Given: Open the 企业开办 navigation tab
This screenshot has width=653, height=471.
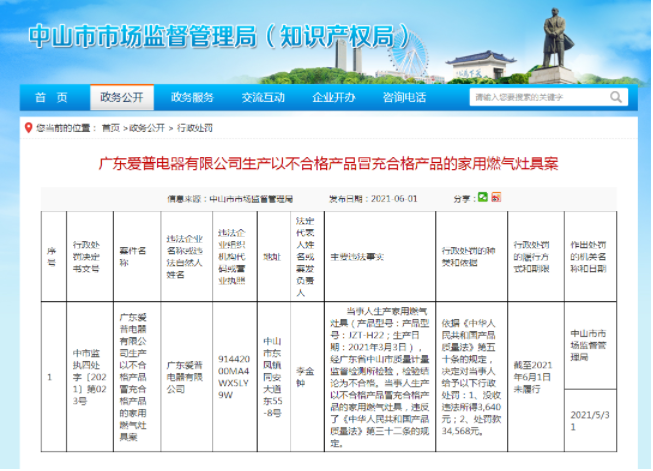Looking at the screenshot, I should [x=334, y=97].
